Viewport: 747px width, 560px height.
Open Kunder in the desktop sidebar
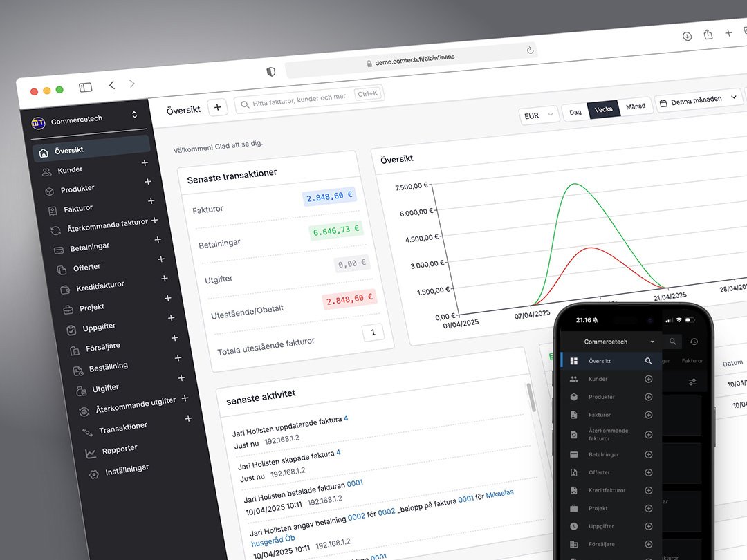70,170
